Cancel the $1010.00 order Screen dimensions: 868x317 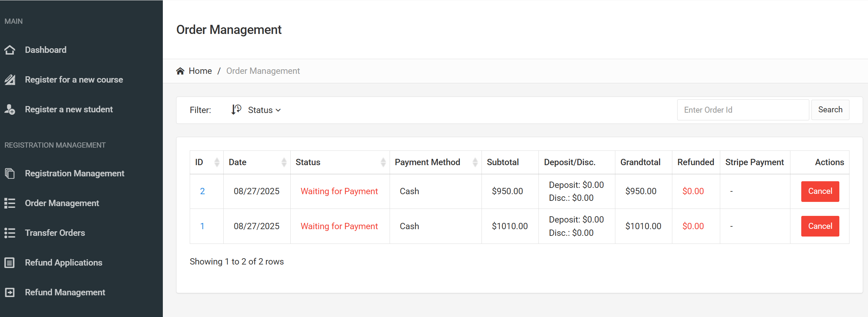coord(820,226)
